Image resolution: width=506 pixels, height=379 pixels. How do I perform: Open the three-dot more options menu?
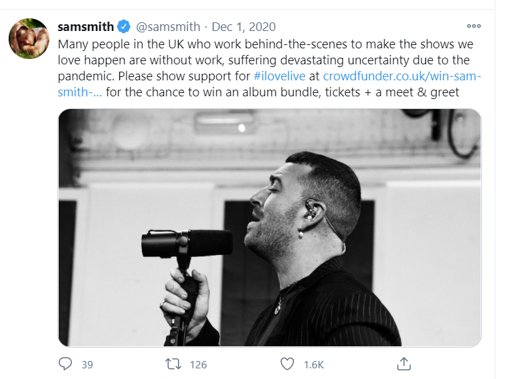click(x=474, y=26)
